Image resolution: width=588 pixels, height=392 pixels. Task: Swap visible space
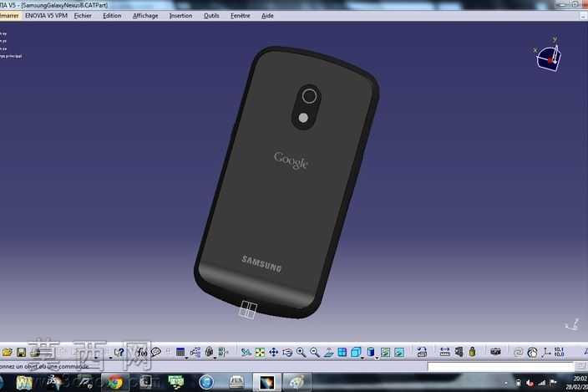point(399,352)
